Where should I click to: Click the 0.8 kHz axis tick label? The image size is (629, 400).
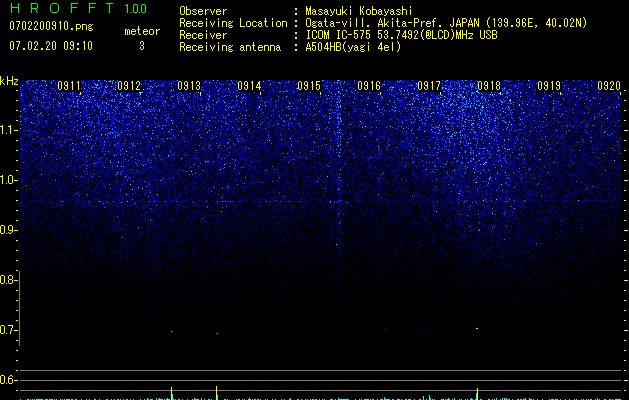click(7, 280)
